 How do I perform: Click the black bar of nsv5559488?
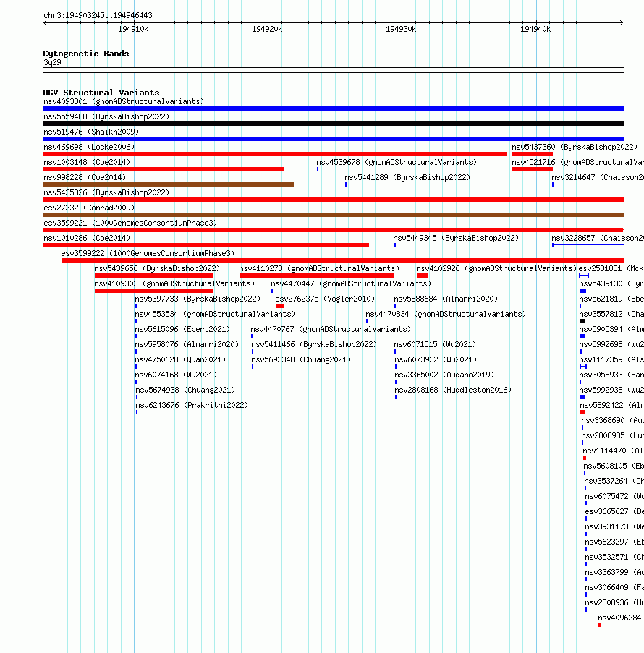click(x=333, y=124)
